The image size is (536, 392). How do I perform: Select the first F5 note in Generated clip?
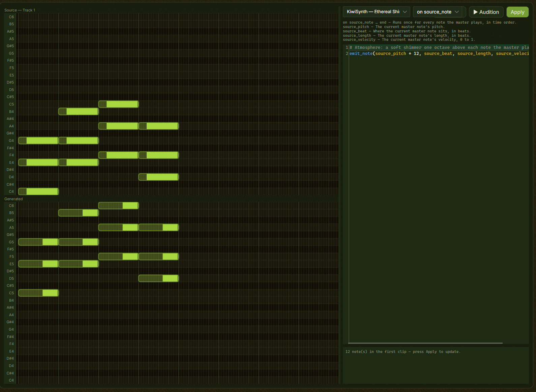(x=118, y=257)
